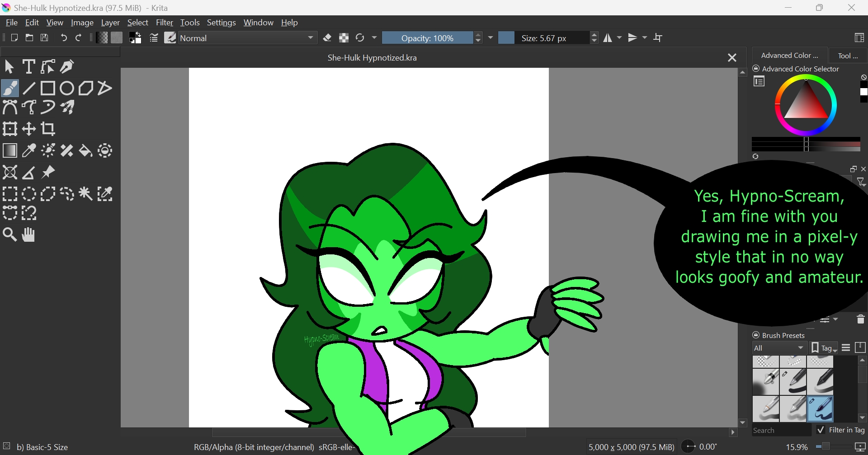Pick the Fill bucket tool

click(x=86, y=151)
